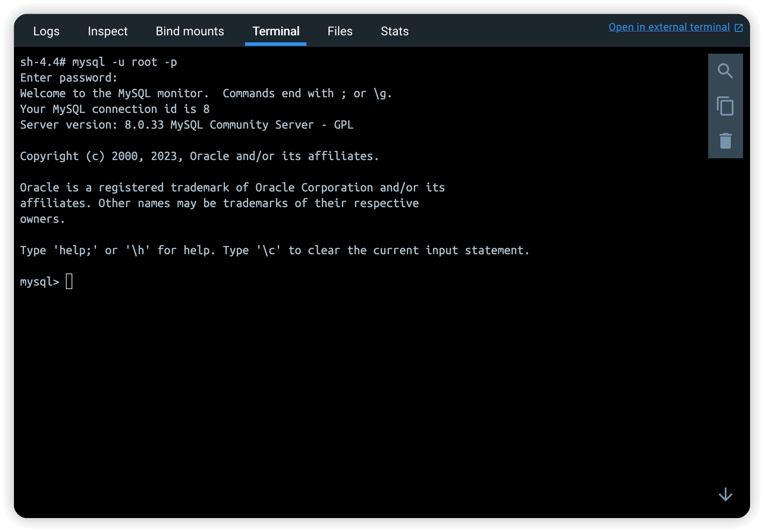Click the 'Server version: 8.0.33' line
Screen dimensions: 764x532
[187, 125]
